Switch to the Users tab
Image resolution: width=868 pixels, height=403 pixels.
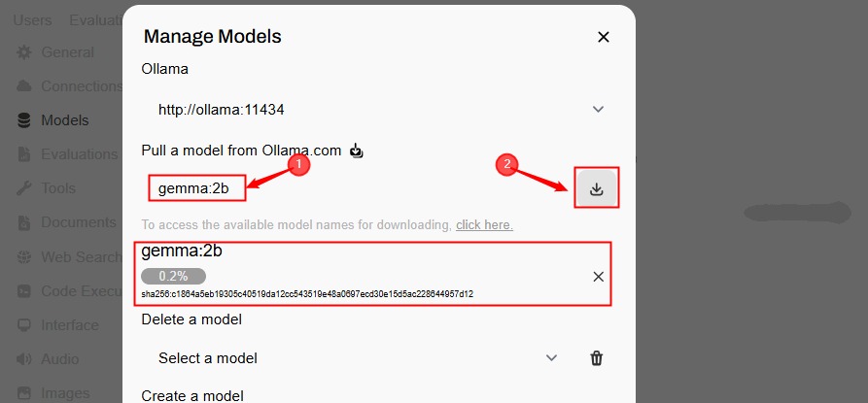[x=33, y=19]
